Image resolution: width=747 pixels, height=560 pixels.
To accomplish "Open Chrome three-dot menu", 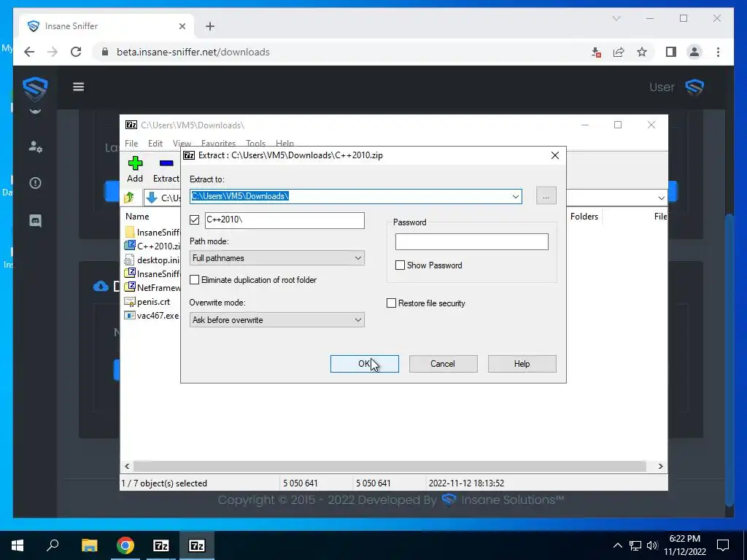I will point(718,52).
